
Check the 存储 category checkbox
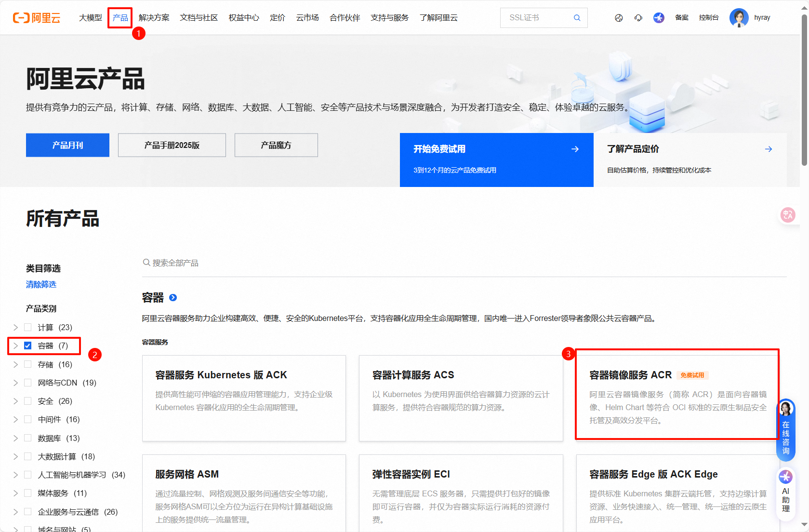(28, 364)
